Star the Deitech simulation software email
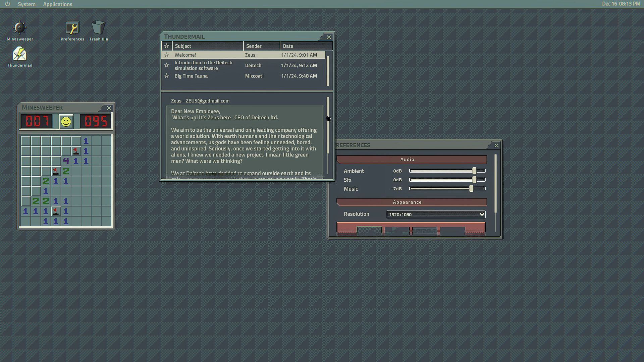The height and width of the screenshot is (362, 644). pyautogui.click(x=166, y=65)
